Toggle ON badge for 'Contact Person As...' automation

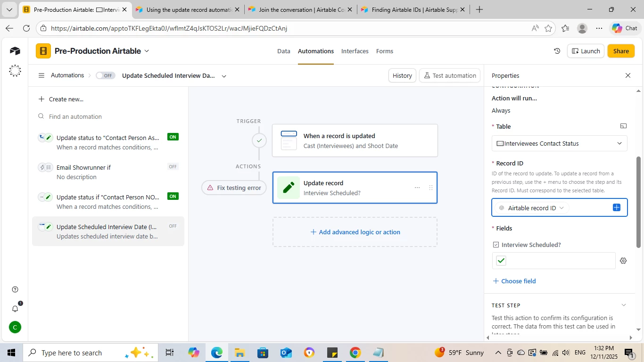click(173, 137)
